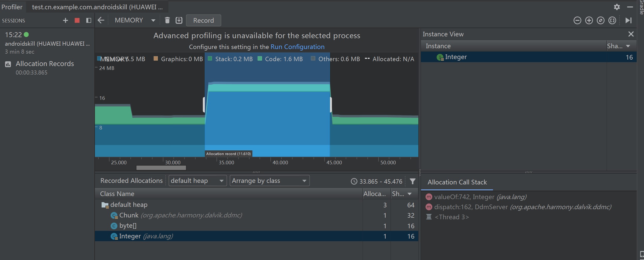Viewport: 644px width, 260px height.
Task: Minimize the Profiler tool window
Action: click(x=630, y=7)
